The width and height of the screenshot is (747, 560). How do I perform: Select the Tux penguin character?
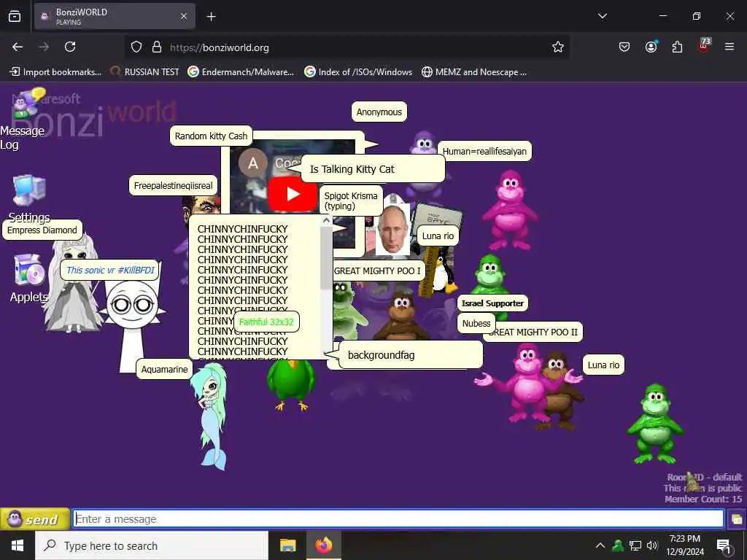coord(443,274)
